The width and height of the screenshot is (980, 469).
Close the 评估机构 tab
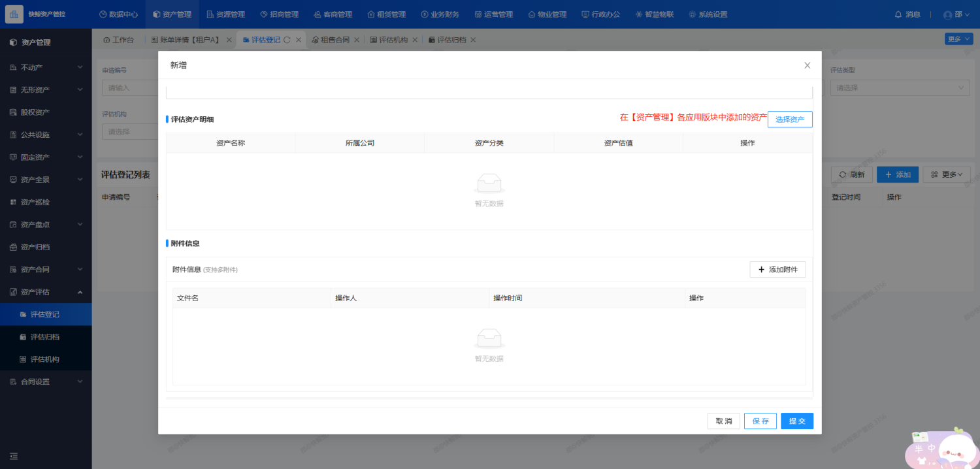415,40
